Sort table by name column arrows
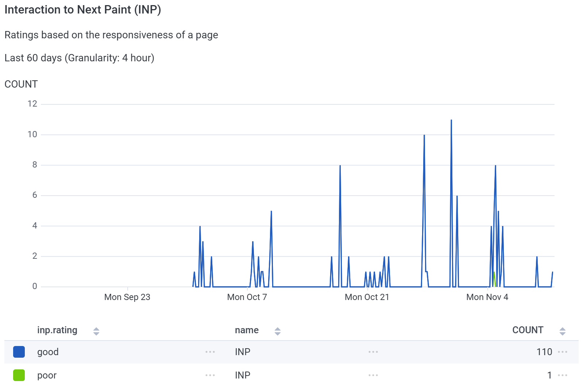583x392 pixels. click(278, 331)
